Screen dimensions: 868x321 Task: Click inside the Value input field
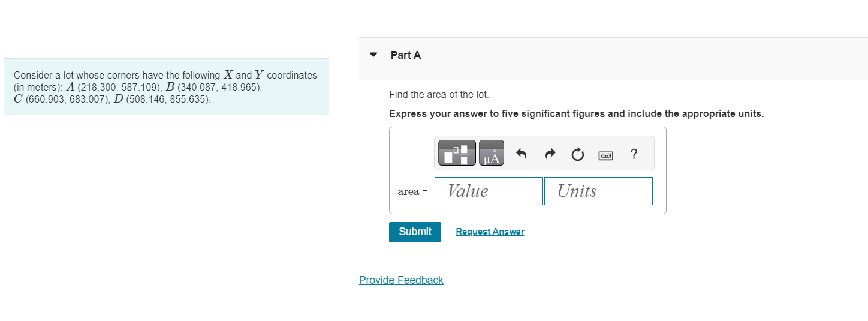point(489,191)
